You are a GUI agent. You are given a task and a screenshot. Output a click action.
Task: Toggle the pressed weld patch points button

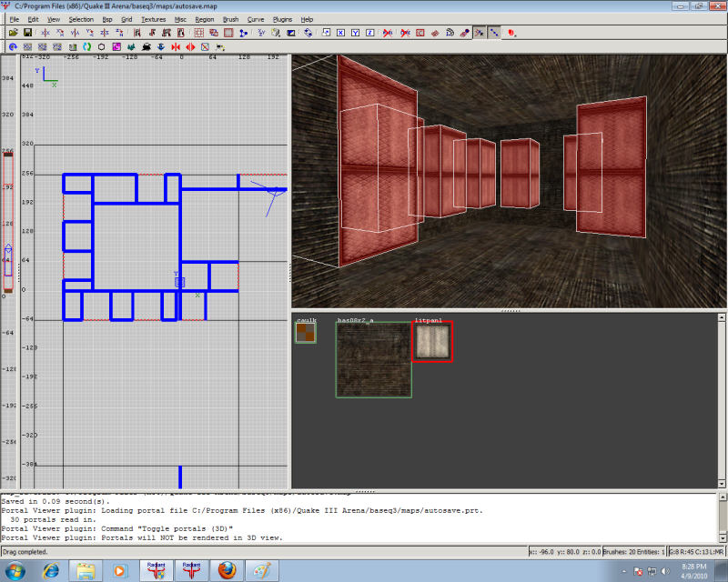pos(480,33)
